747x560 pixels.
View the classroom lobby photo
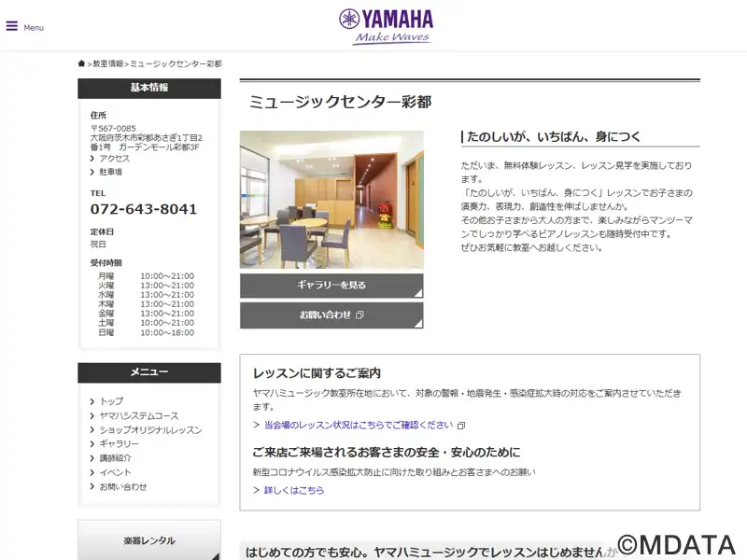(x=331, y=200)
